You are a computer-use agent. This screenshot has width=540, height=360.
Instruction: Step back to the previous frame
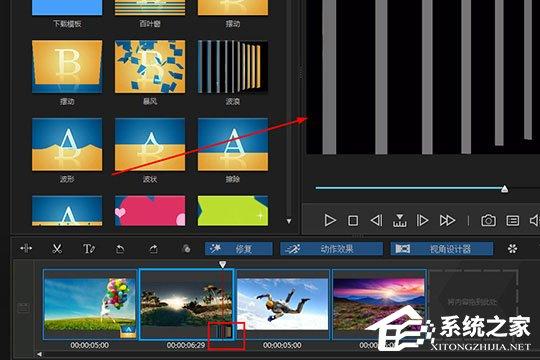tap(376, 220)
